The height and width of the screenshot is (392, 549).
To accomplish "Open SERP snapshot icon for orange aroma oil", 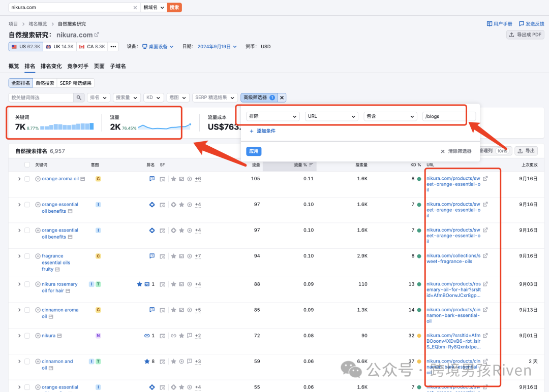I will click(x=163, y=179).
